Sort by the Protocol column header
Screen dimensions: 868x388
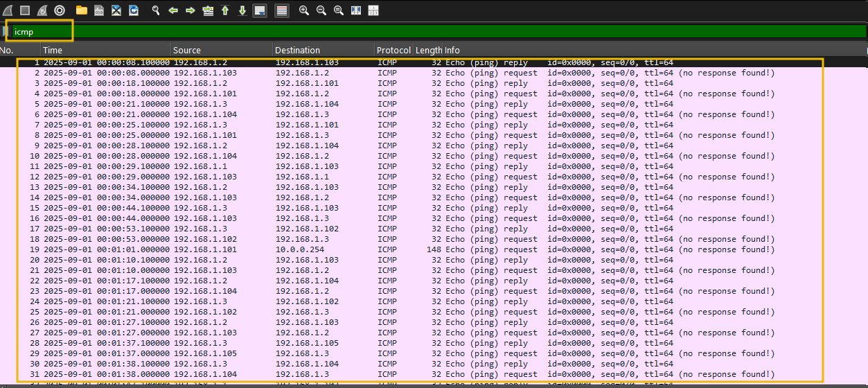393,50
